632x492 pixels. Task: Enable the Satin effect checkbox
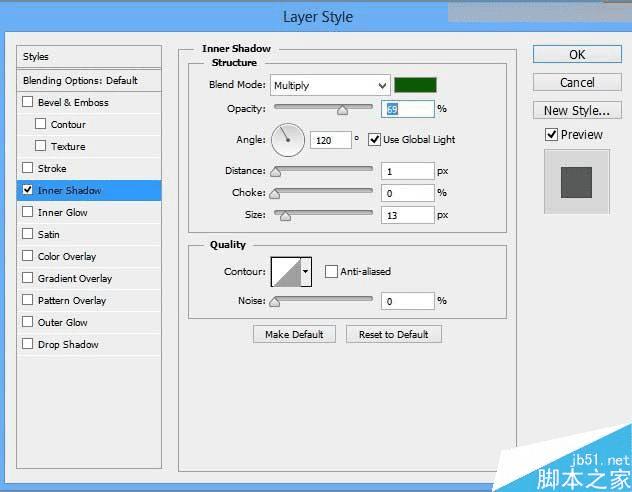pyautogui.click(x=27, y=234)
